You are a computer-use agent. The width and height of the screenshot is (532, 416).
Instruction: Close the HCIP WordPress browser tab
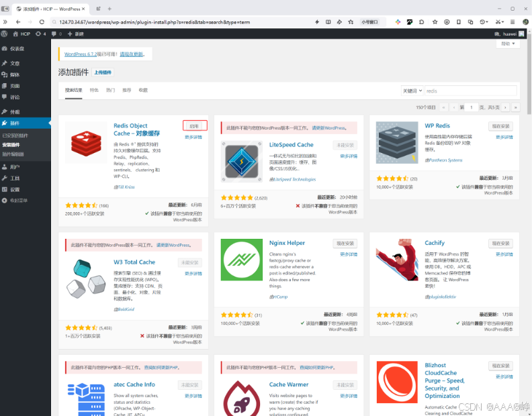coord(83,9)
